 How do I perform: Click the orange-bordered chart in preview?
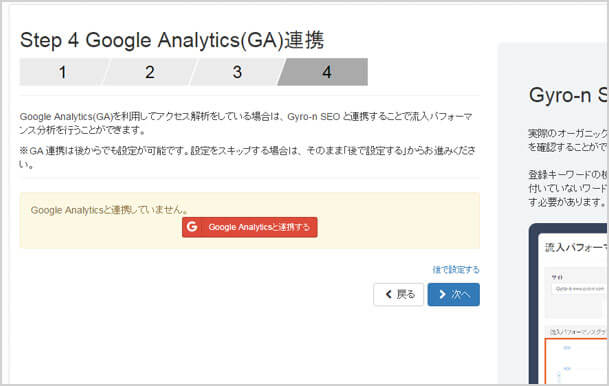click(576, 361)
